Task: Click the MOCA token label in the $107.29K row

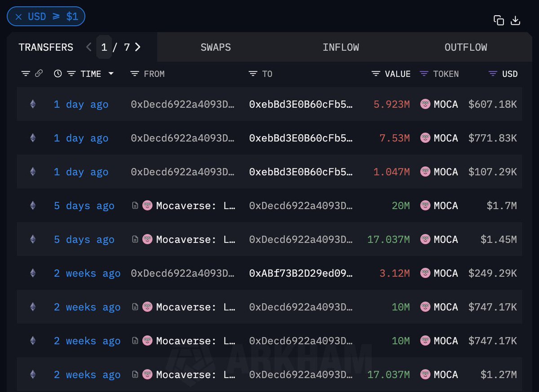Action: point(446,172)
